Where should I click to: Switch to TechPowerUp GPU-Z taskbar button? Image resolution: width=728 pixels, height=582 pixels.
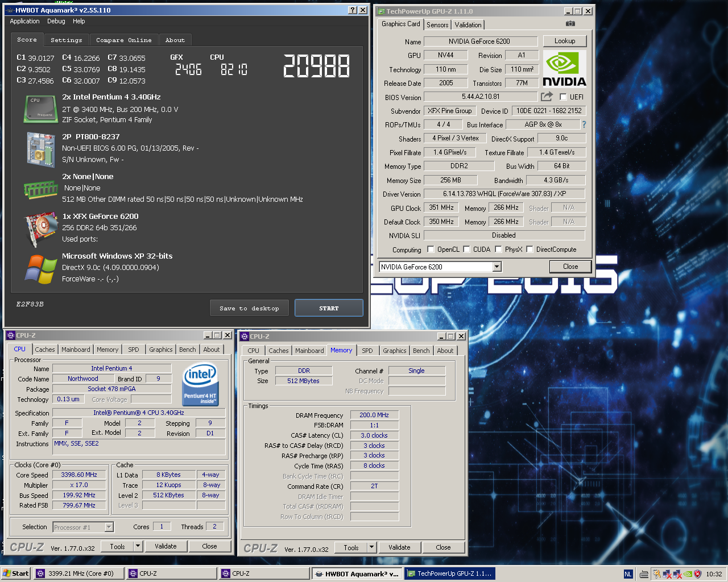click(x=449, y=573)
